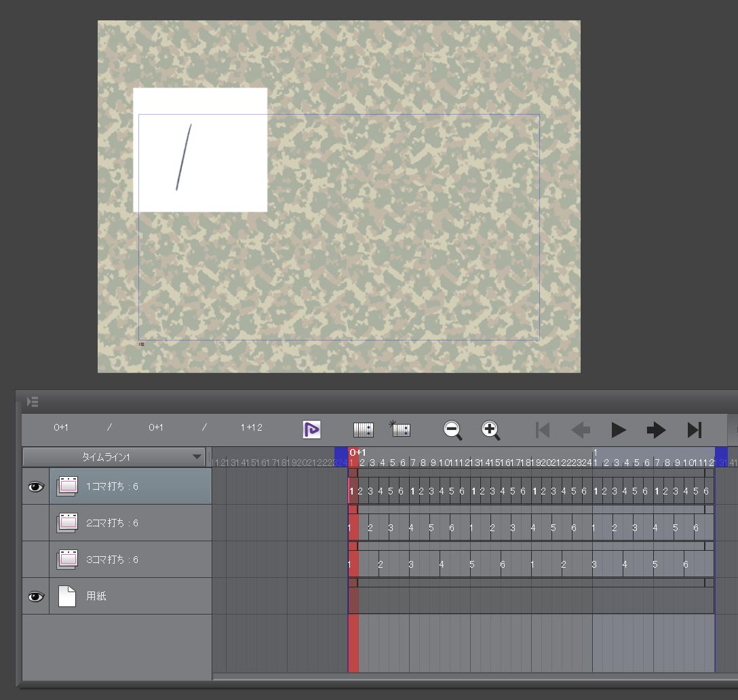The width and height of the screenshot is (738, 700).
Task: Click the specify cels icon with asterisk
Action: click(400, 429)
